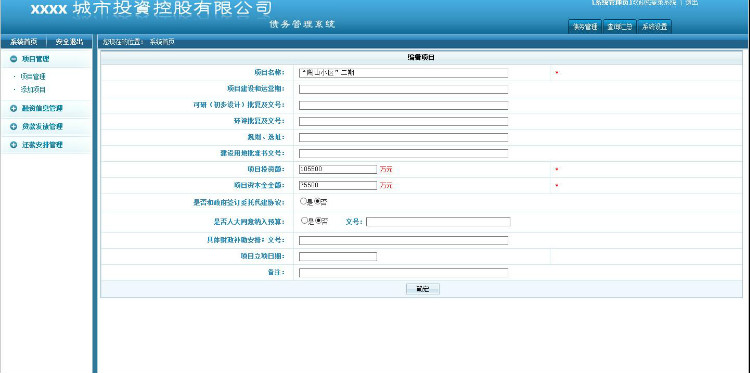
Task: Select 否 for 是否人大同意纳入预算
Action: pos(318,221)
